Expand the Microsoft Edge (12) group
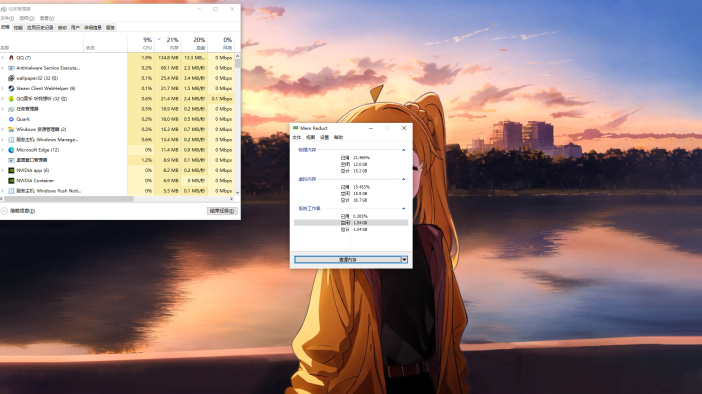 tap(3, 150)
